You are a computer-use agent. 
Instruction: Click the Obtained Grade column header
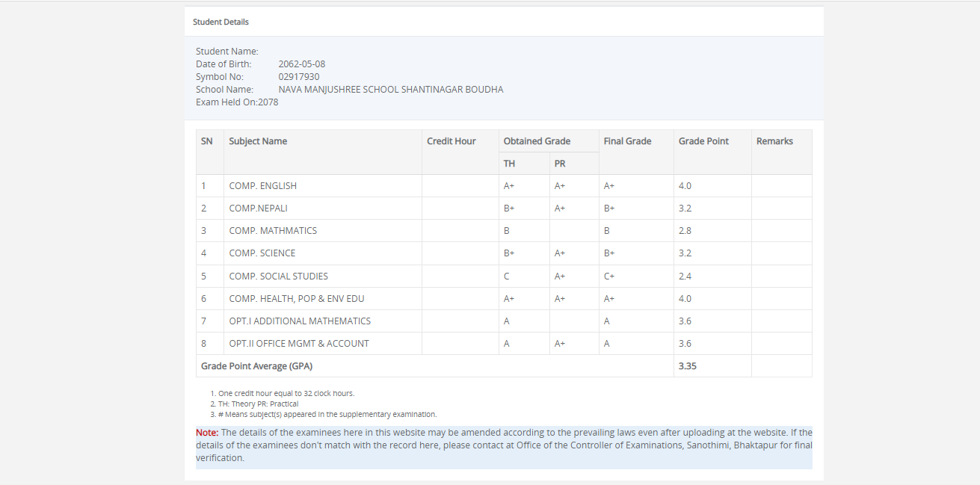pyautogui.click(x=537, y=141)
